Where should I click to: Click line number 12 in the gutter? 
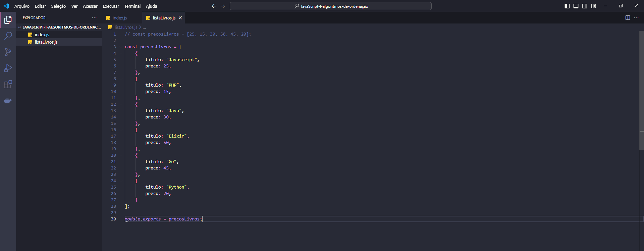click(113, 104)
